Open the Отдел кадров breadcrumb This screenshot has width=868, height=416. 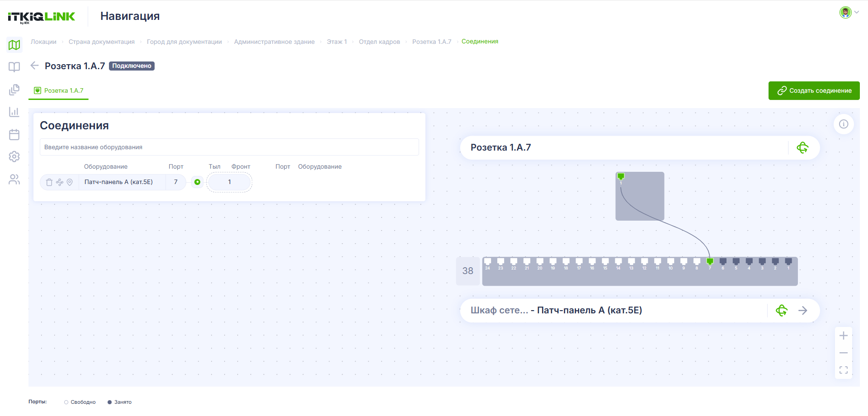click(379, 42)
